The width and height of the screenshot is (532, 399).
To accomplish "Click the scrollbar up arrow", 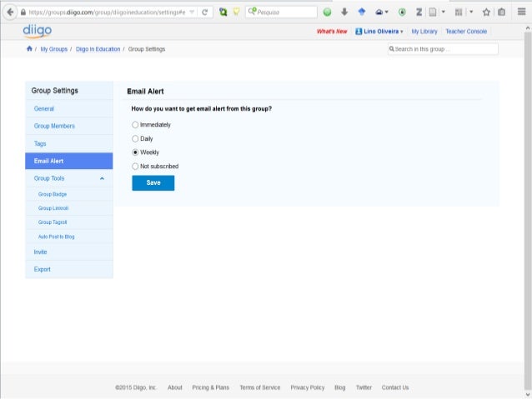I will (528, 28).
